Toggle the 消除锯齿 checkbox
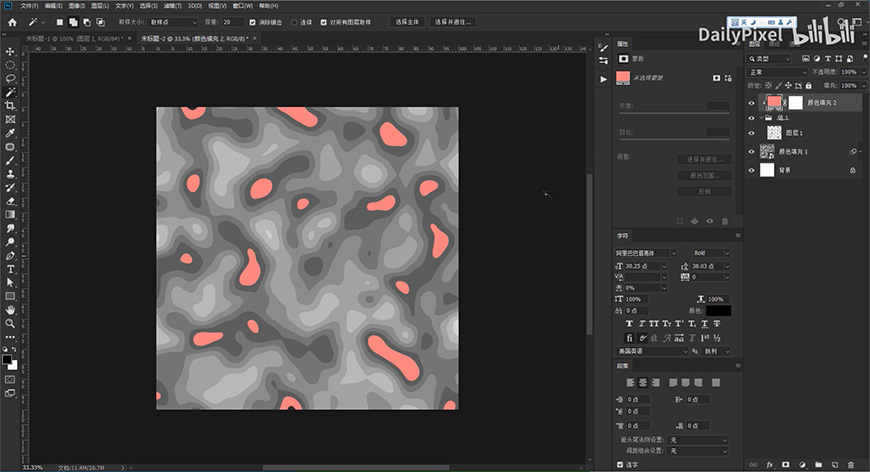Image resolution: width=870 pixels, height=472 pixels. (251, 21)
